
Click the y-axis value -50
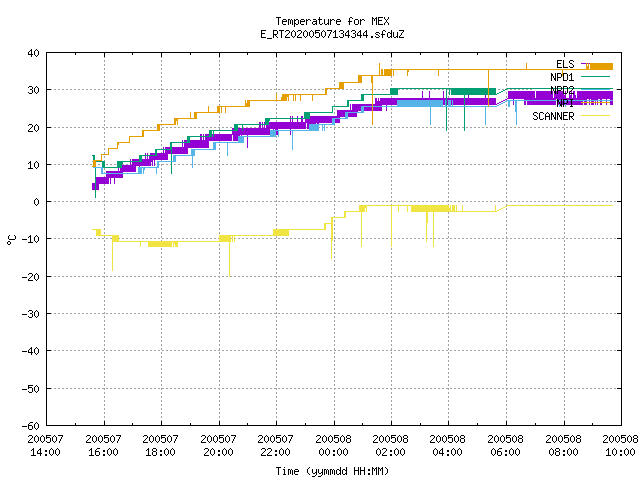click(x=31, y=389)
